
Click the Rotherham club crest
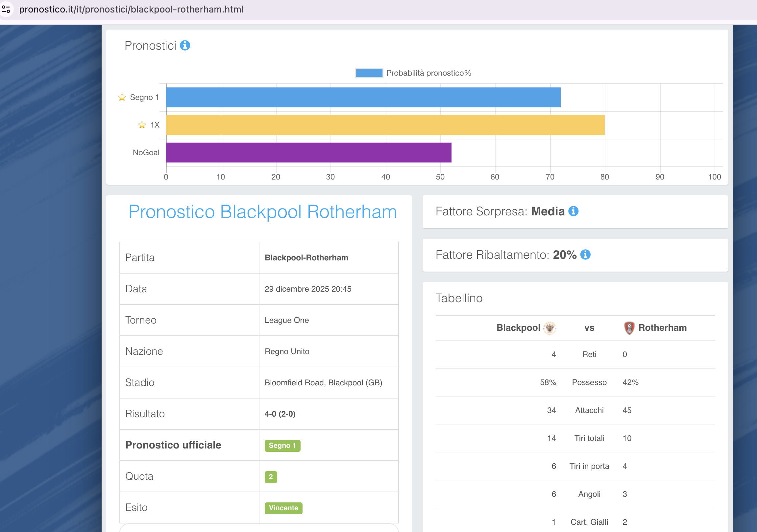[x=629, y=327]
